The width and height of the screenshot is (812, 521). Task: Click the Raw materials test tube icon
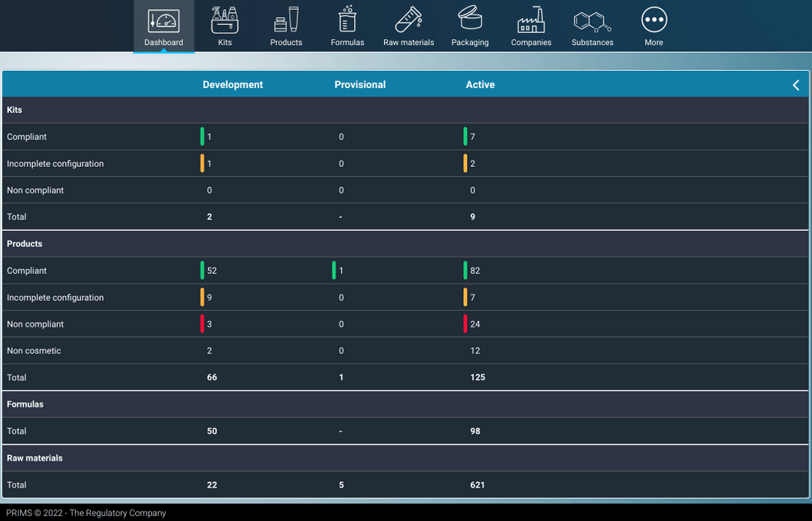(408, 20)
